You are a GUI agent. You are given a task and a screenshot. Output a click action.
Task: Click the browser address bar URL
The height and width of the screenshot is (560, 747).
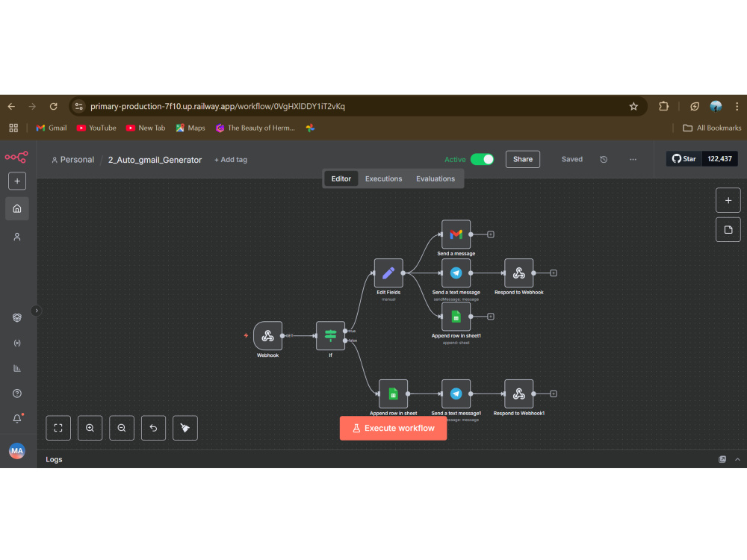coord(217,106)
